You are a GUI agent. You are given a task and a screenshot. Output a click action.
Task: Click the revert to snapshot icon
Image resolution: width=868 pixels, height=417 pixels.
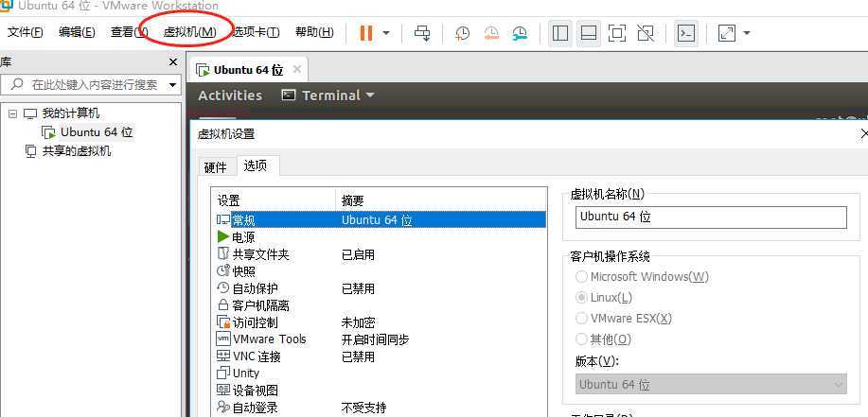tap(491, 33)
